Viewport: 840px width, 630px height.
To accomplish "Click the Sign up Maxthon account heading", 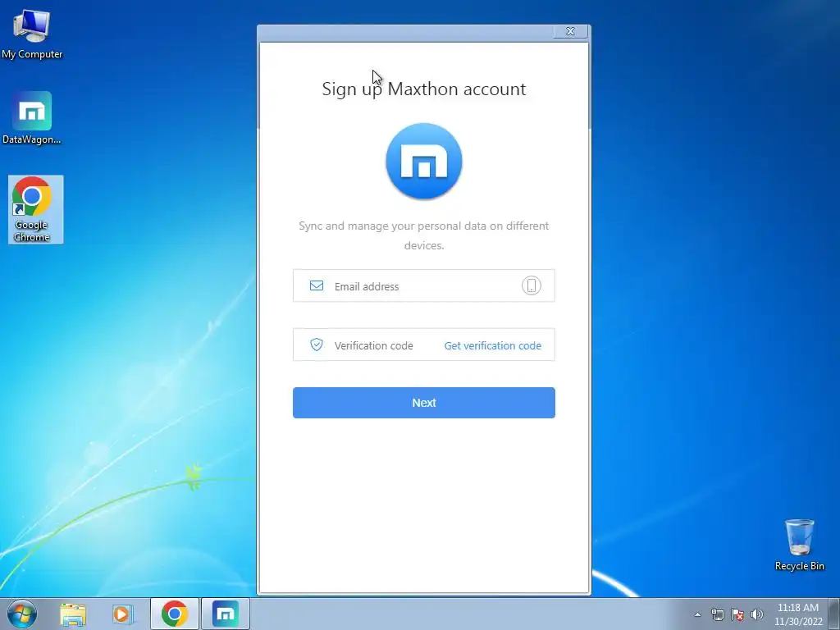I will click(424, 89).
